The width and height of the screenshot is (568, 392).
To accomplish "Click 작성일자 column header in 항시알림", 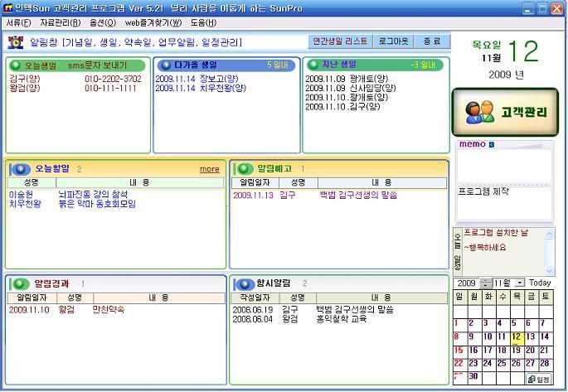I will 255,298.
